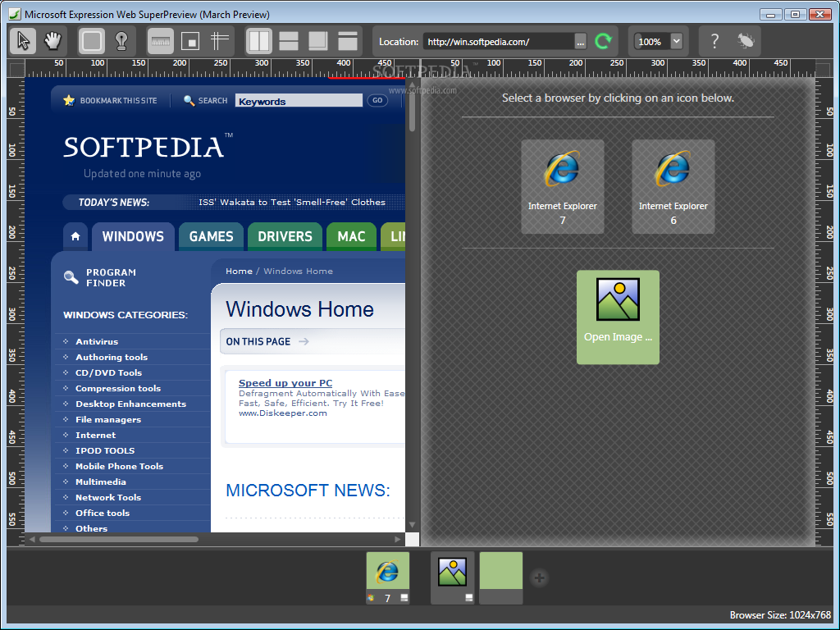Click the search magnifier icon
This screenshot has height=630, width=840.
coord(189,100)
